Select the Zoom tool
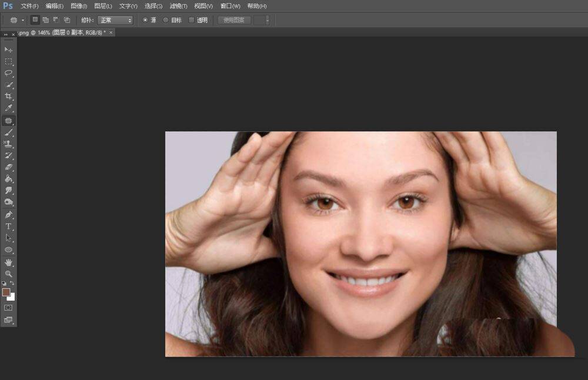This screenshot has height=380, width=588. pos(8,274)
